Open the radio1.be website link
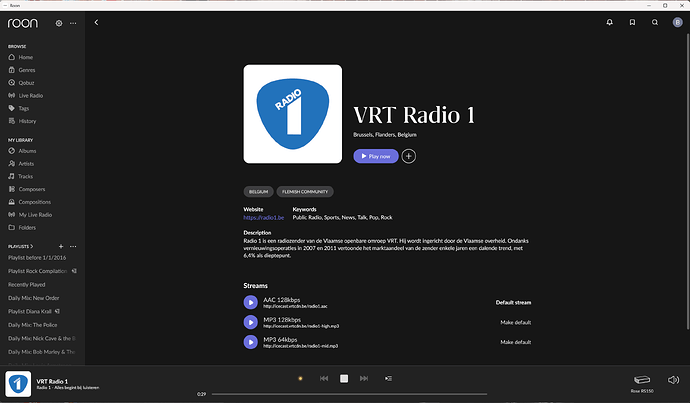Viewport: 690px width, 403px height. pyautogui.click(x=264, y=217)
